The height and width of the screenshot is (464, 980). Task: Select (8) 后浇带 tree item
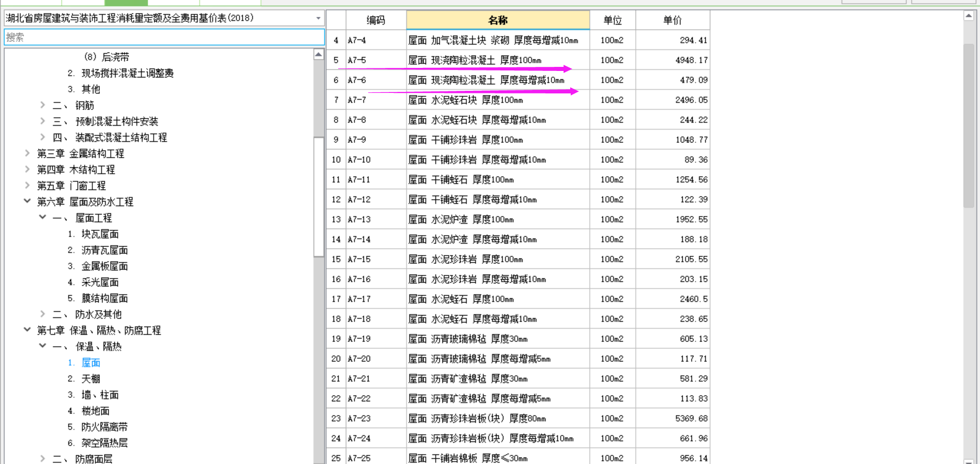coord(106,57)
